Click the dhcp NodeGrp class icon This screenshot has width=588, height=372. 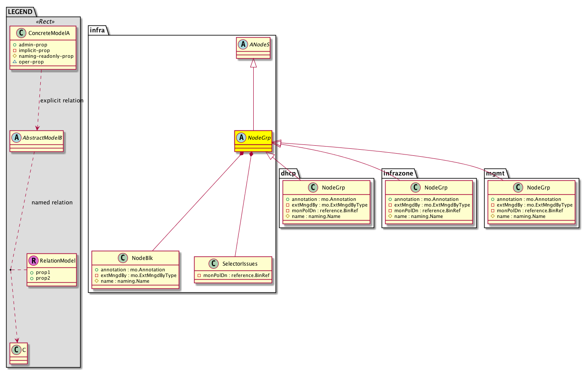313,188
